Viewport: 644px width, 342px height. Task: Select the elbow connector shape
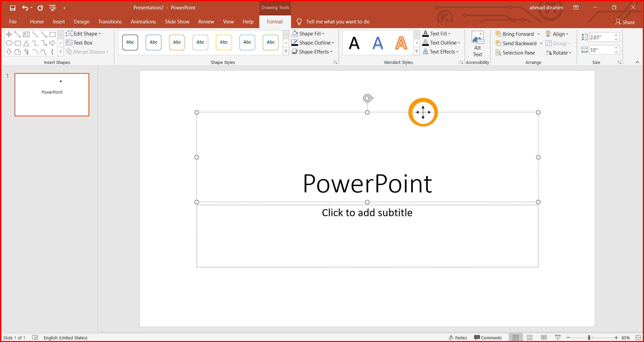[35, 43]
